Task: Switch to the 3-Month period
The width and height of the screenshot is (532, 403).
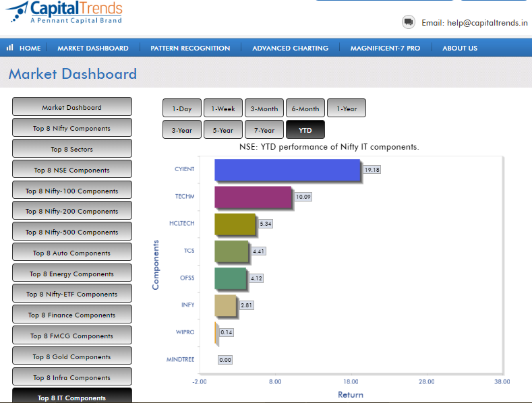Action: [x=264, y=108]
